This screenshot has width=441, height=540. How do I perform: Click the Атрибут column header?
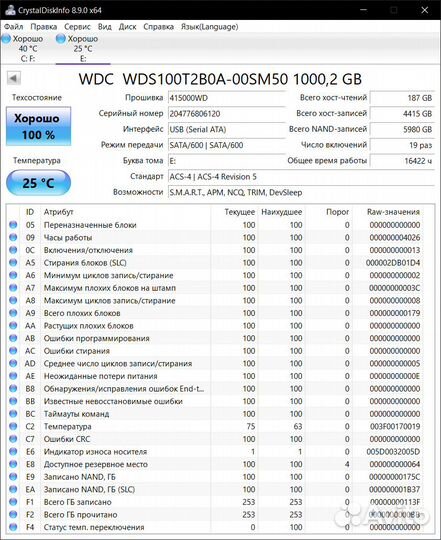pos(59,212)
